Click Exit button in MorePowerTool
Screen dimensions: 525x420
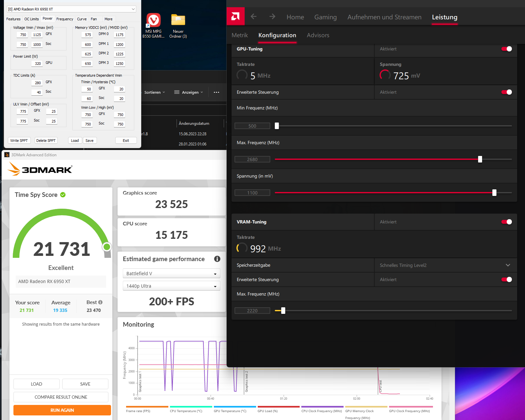126,141
